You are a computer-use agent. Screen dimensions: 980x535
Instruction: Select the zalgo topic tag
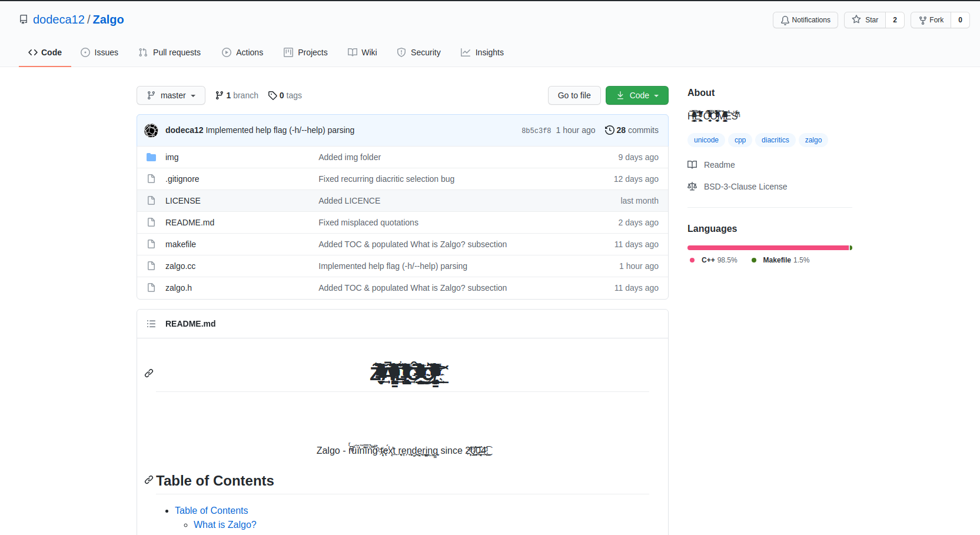point(813,140)
